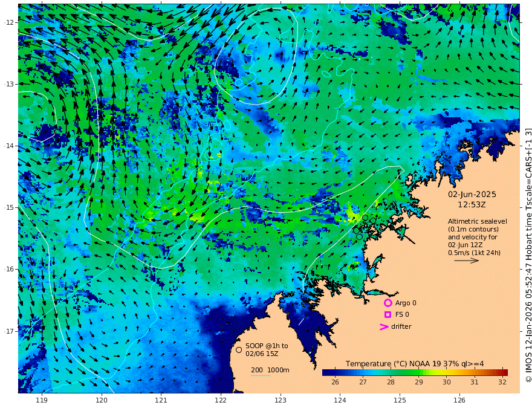
Task: Click the SOOP circle legend marker
Action: click(239, 349)
